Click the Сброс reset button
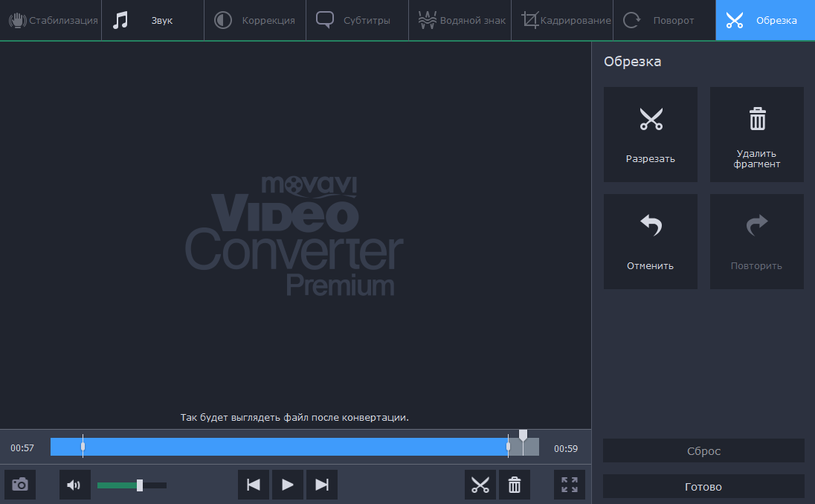Image resolution: width=815 pixels, height=504 pixels. coord(703,450)
